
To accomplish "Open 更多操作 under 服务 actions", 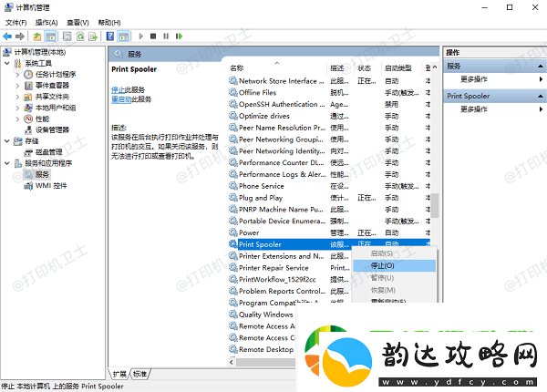I will point(474,79).
